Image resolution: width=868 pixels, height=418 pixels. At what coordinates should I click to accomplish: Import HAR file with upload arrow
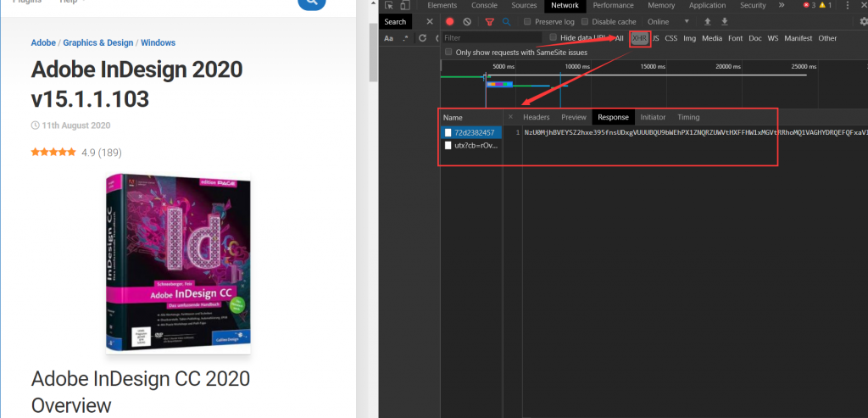click(x=708, y=21)
